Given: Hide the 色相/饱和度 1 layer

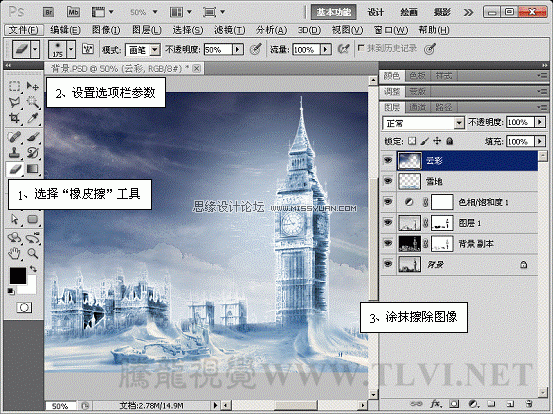Looking at the screenshot, I should 388,202.
